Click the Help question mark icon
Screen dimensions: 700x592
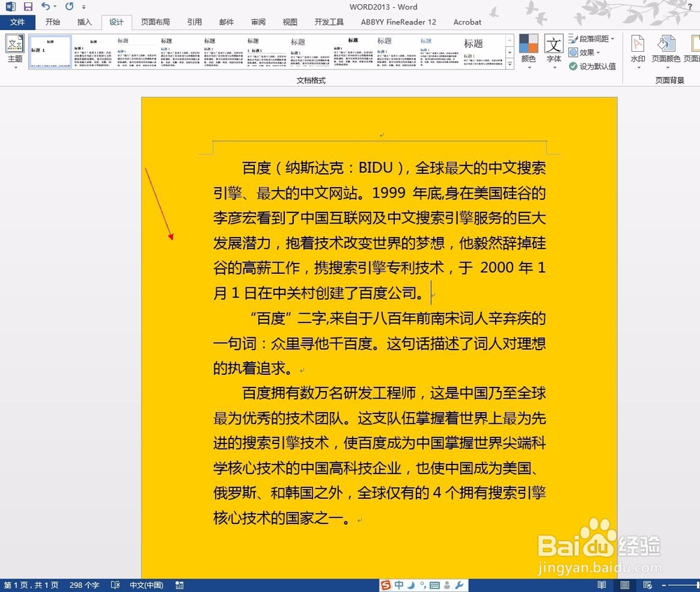point(690,7)
